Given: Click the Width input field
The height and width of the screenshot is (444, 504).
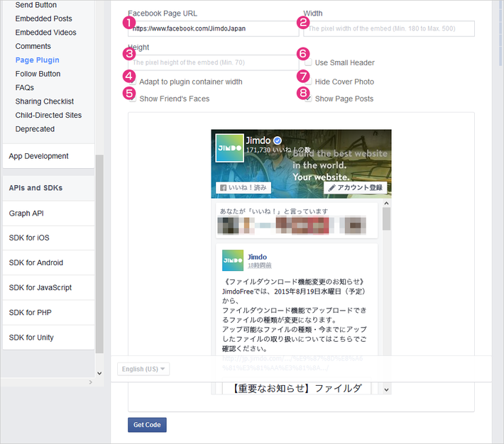Looking at the screenshot, I should (x=389, y=28).
